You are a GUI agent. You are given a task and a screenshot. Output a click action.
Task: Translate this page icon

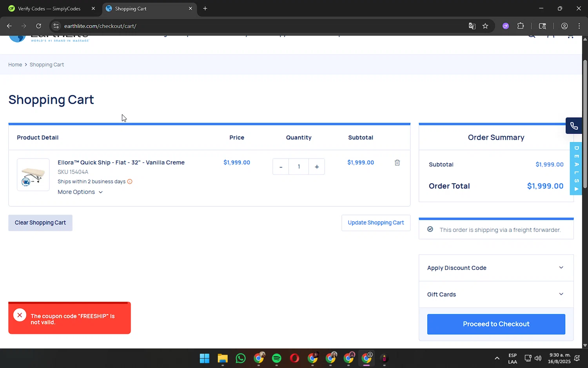click(x=472, y=26)
